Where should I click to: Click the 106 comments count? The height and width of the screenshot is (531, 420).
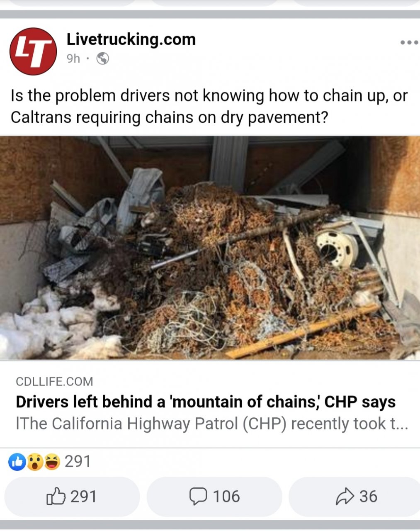click(x=226, y=497)
